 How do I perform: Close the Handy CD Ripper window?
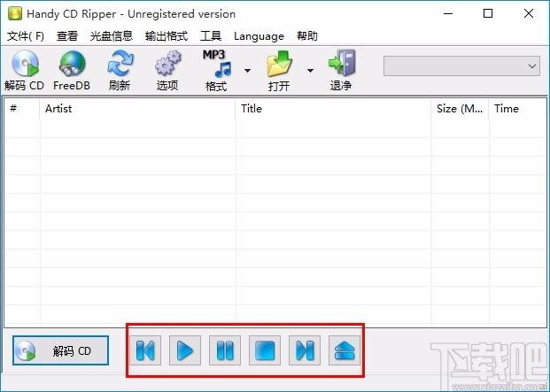click(529, 13)
